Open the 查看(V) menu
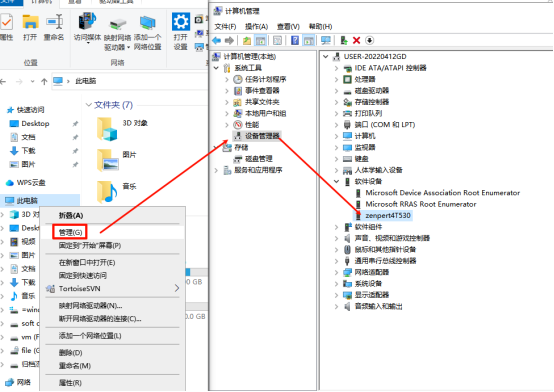The height and width of the screenshot is (392, 554). (x=288, y=27)
